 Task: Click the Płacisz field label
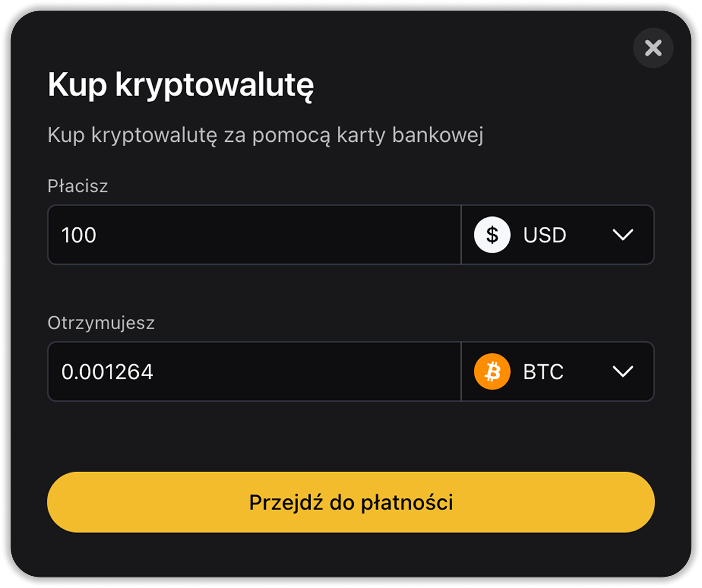[x=78, y=186]
